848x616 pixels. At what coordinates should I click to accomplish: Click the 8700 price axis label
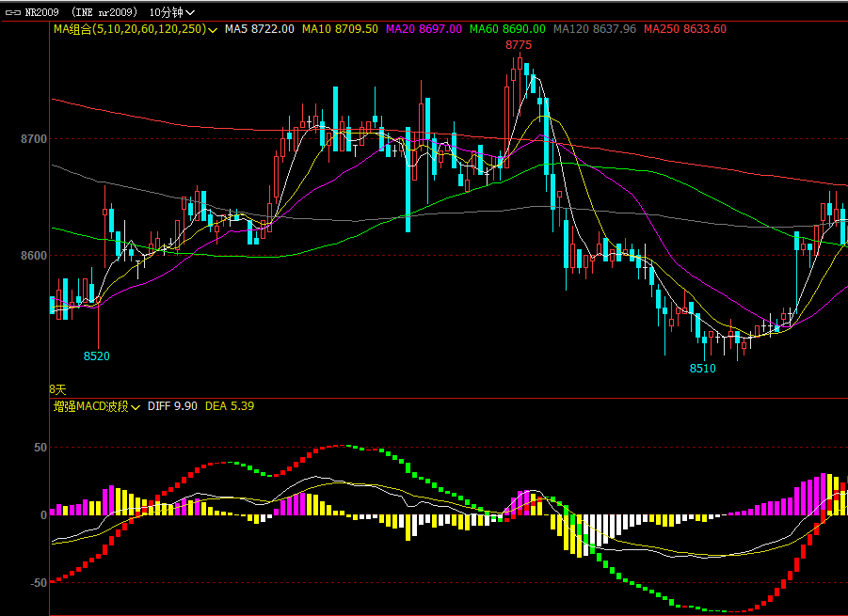(34, 139)
